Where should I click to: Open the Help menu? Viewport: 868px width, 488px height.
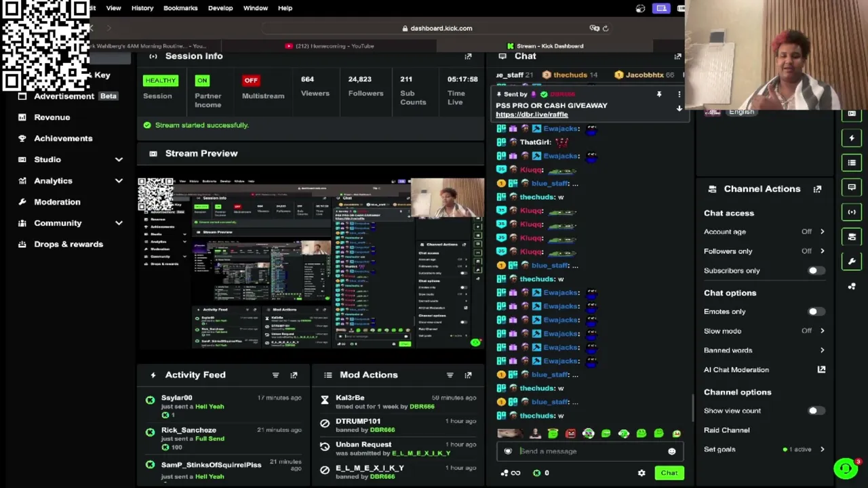click(x=285, y=8)
